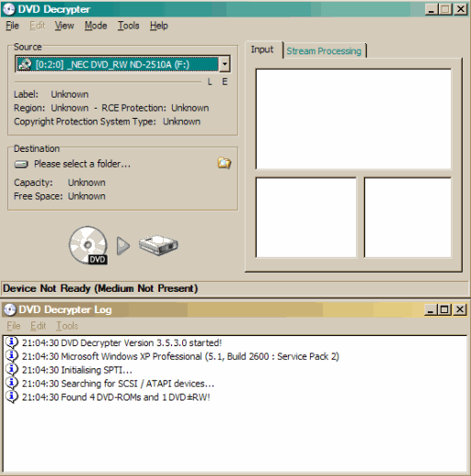This screenshot has width=471, height=476.
Task: Open the File menu in DVD Decrypter
Action: [x=12, y=26]
